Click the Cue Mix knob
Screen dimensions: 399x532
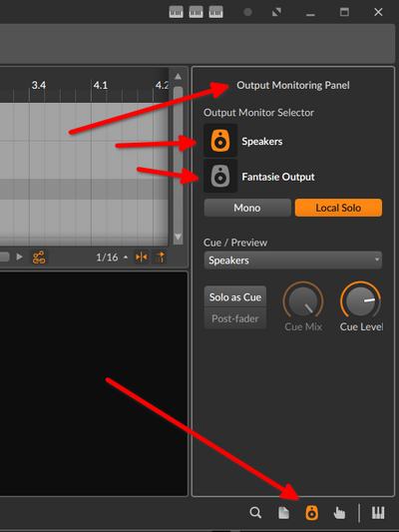tap(303, 301)
